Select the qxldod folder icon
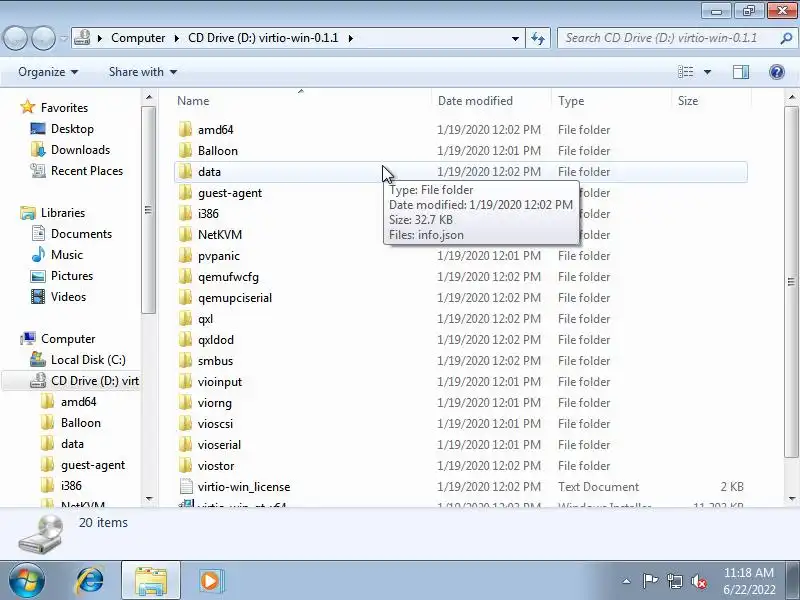This screenshot has width=800, height=600. point(186,339)
